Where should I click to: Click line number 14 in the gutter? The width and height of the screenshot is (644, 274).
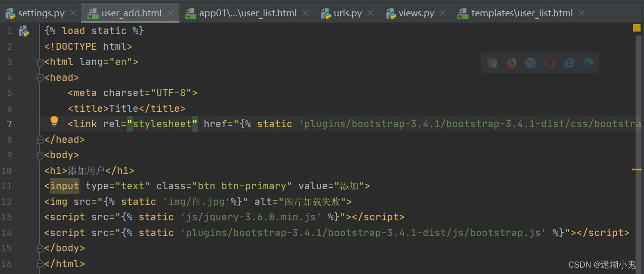tap(6, 233)
